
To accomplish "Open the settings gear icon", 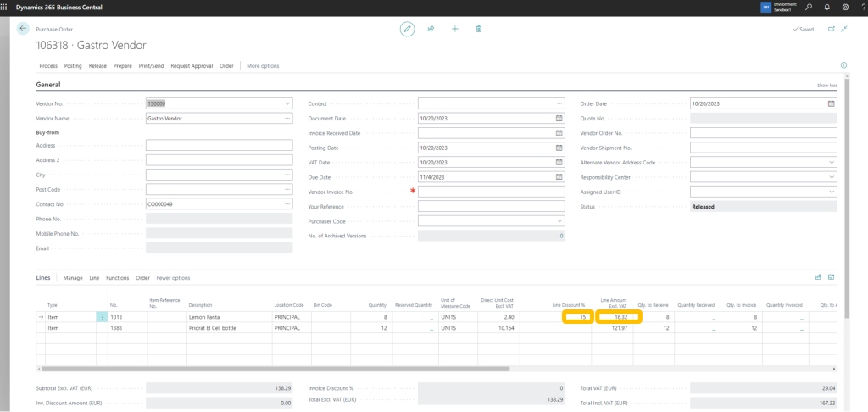I will 845,8.
